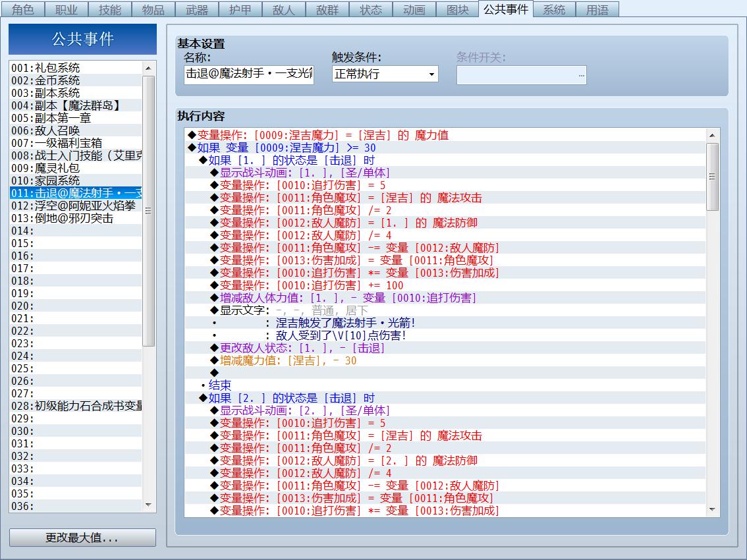Click the 执行内容 scroll down arrow
This screenshot has width=747, height=560.
click(x=712, y=509)
